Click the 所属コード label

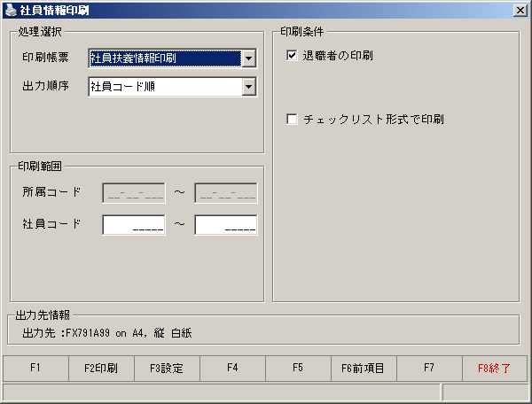(x=51, y=192)
